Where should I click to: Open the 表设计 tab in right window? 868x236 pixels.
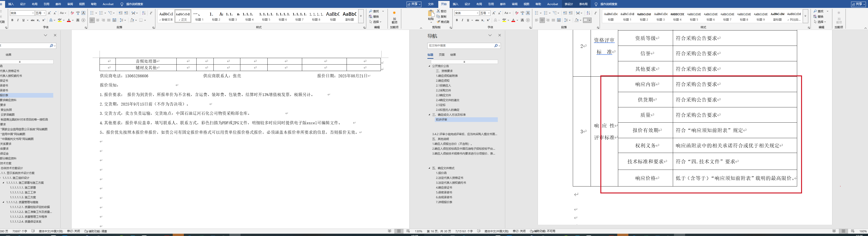coord(569,4)
